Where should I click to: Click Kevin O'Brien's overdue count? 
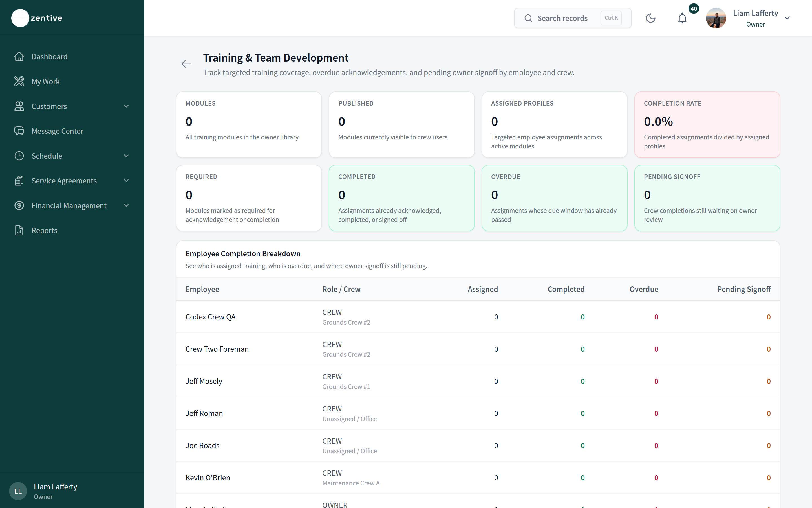pyautogui.click(x=656, y=478)
